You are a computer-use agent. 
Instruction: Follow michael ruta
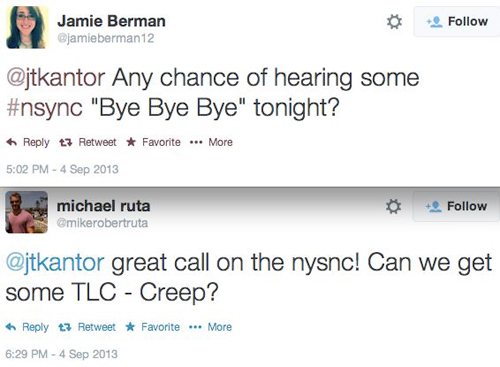pyautogui.click(x=456, y=206)
